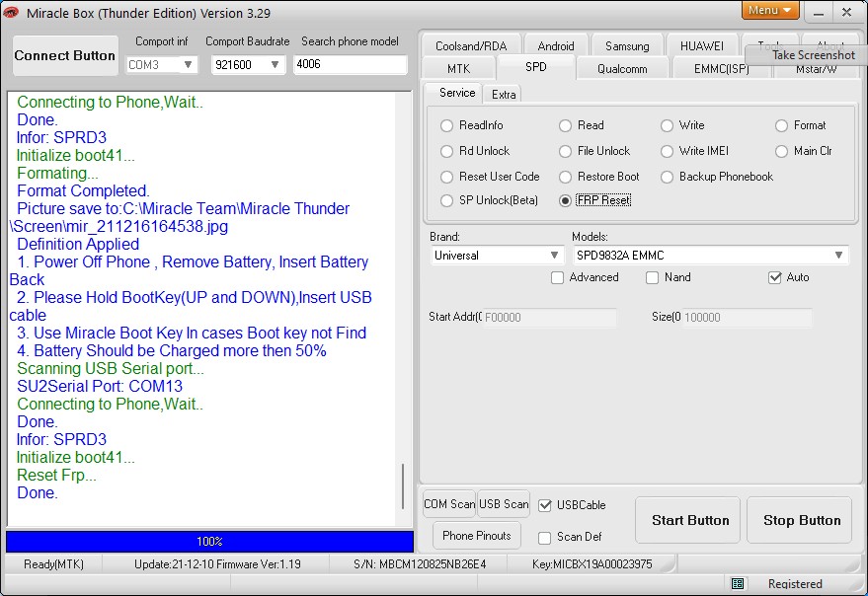Open the Extra sub-tab
This screenshot has height=596, width=868.
pos(504,94)
